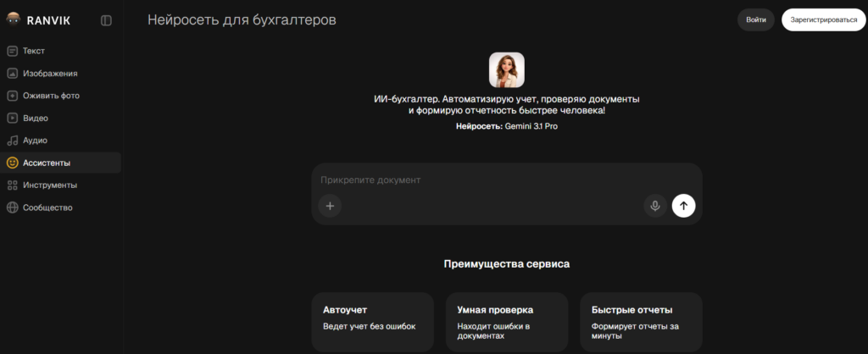Click the Текст sidebar icon
This screenshot has width=868, height=354.
coord(12,51)
